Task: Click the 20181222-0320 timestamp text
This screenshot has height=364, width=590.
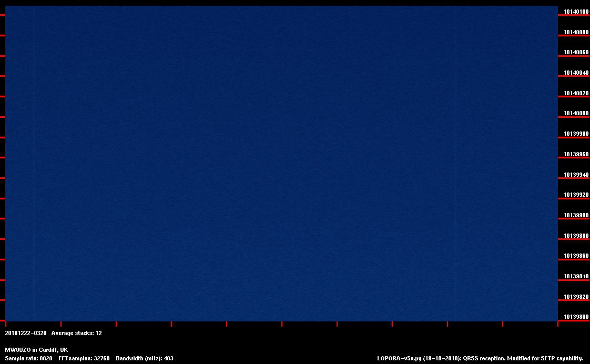Action: pos(26,333)
